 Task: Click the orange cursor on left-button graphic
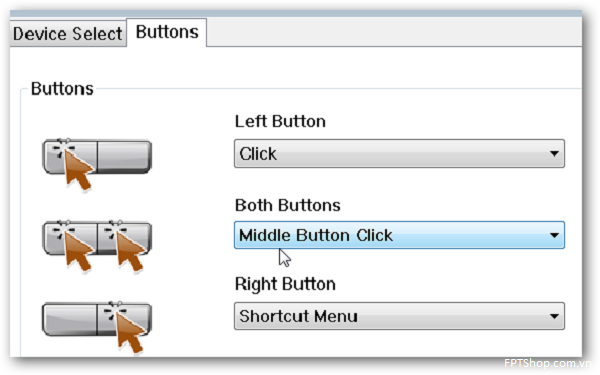[78, 170]
